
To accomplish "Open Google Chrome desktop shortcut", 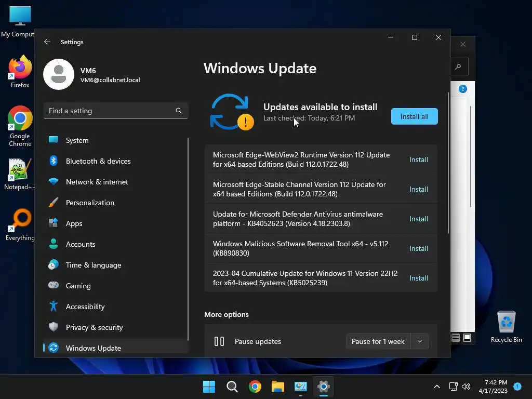I will coord(20,126).
